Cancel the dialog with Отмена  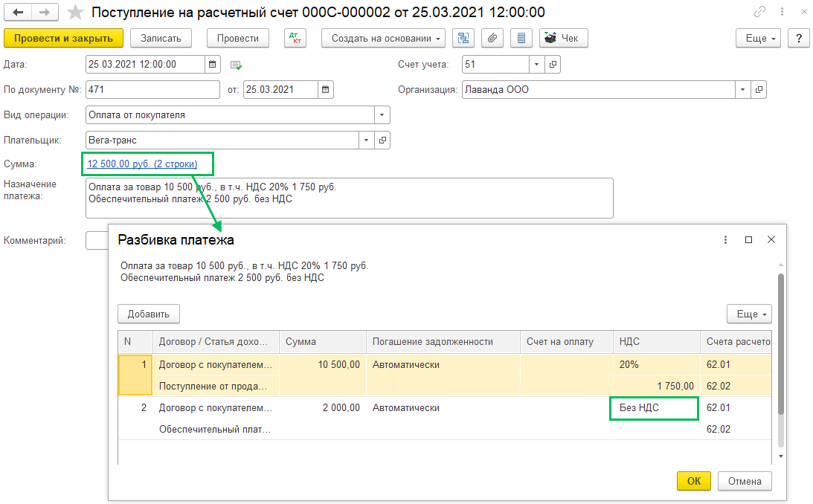pyautogui.click(x=745, y=481)
